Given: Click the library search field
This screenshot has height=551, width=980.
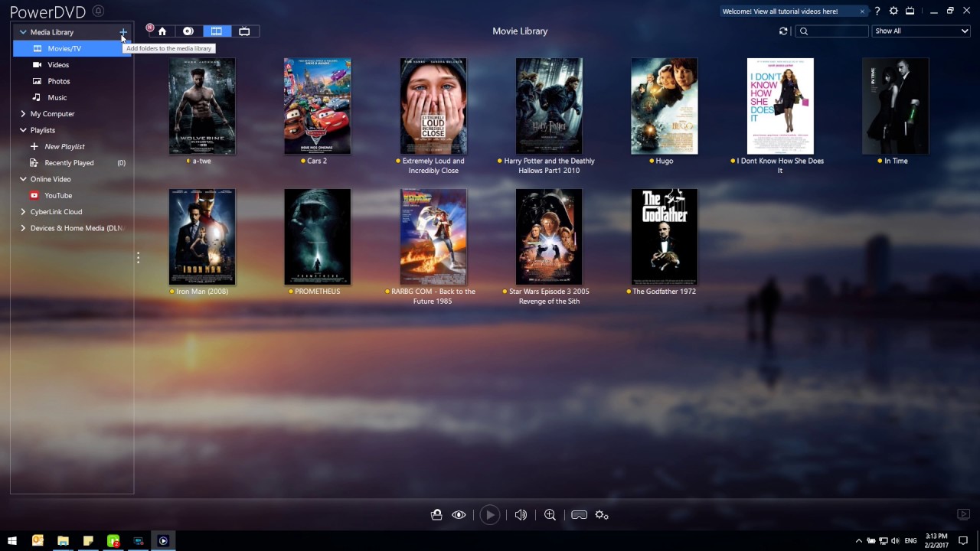Looking at the screenshot, I should coord(832,31).
